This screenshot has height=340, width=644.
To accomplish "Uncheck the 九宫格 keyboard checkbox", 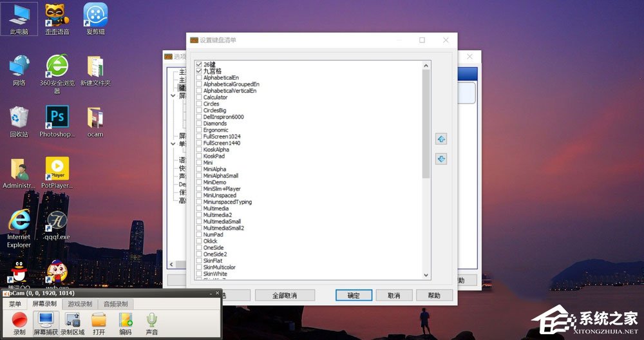I will coord(199,71).
